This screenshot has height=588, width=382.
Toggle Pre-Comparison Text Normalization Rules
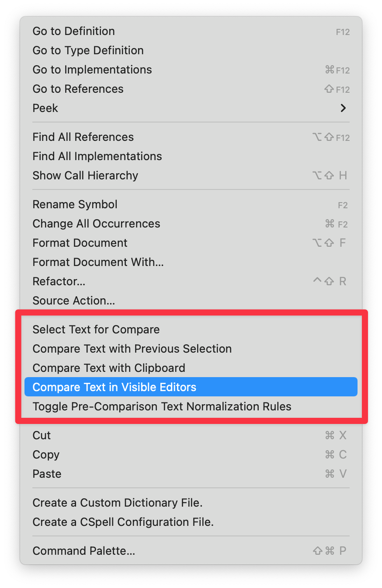coord(191,406)
